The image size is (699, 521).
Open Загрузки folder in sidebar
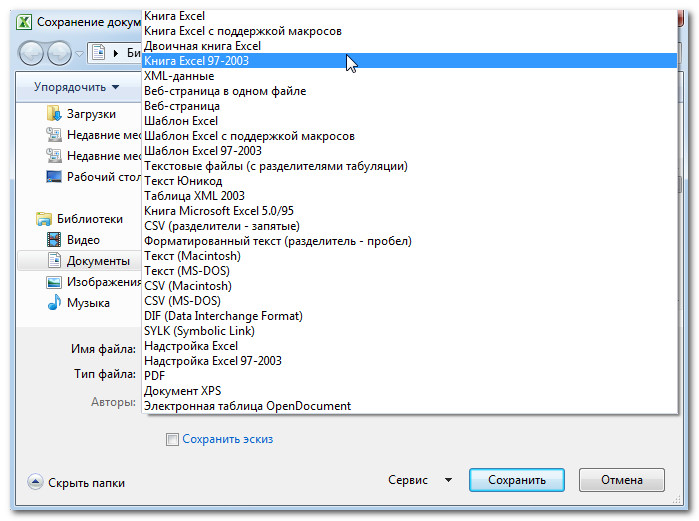81,114
